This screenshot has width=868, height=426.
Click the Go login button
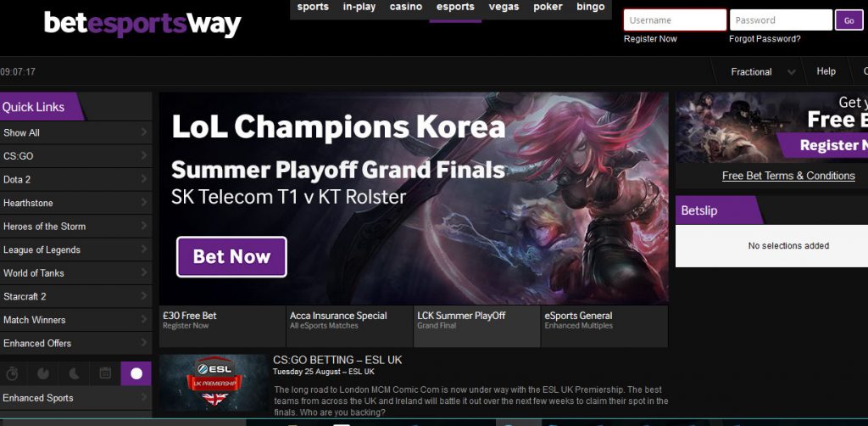[x=849, y=20]
